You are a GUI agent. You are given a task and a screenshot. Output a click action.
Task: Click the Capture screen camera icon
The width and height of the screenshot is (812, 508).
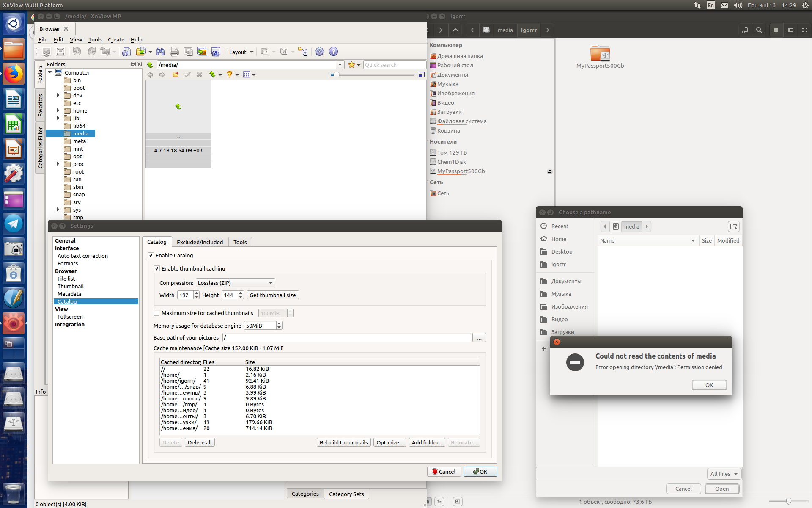pyautogui.click(x=216, y=52)
